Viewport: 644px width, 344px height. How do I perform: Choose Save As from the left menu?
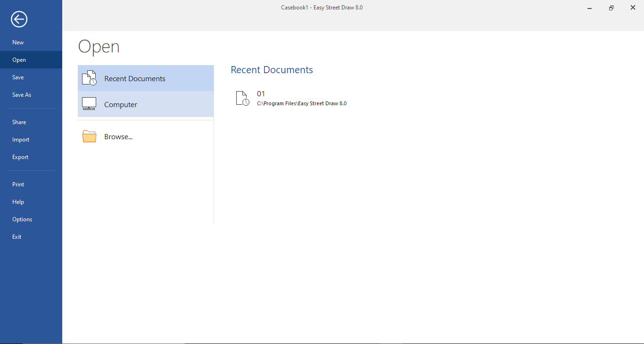(x=31, y=95)
